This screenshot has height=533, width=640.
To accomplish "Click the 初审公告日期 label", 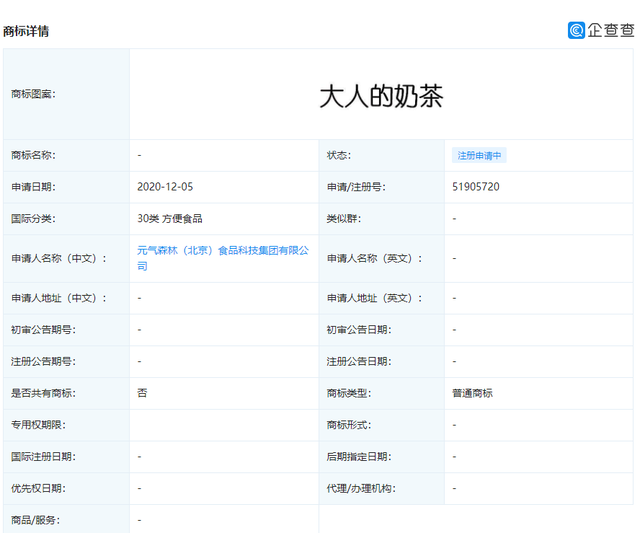I will (x=359, y=330).
